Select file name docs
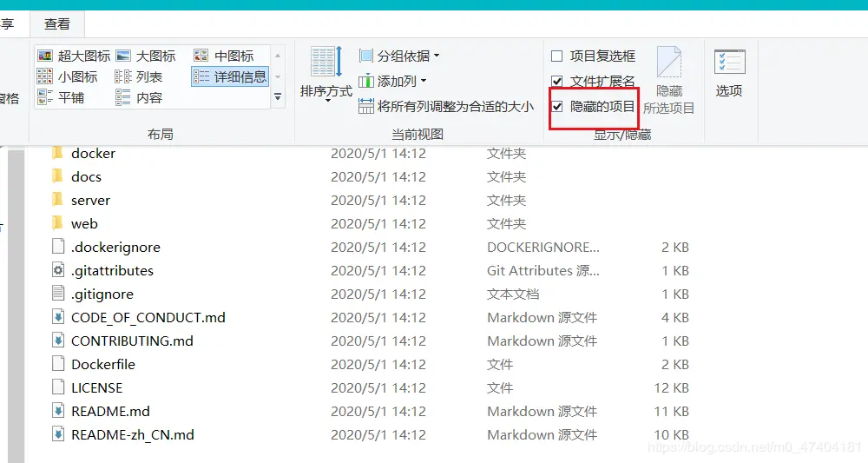The height and width of the screenshot is (463, 868). (86, 176)
